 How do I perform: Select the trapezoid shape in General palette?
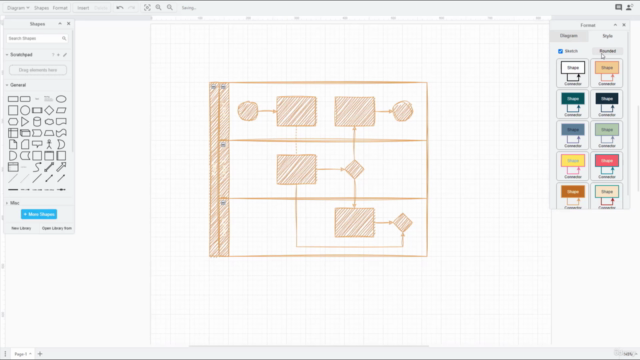coord(49,133)
